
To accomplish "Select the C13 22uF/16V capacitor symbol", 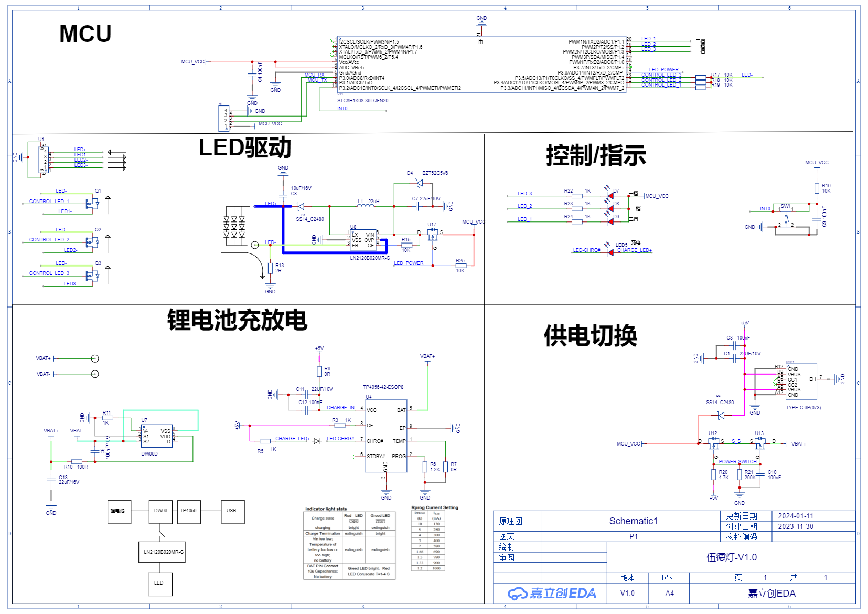I will pyautogui.click(x=51, y=479).
